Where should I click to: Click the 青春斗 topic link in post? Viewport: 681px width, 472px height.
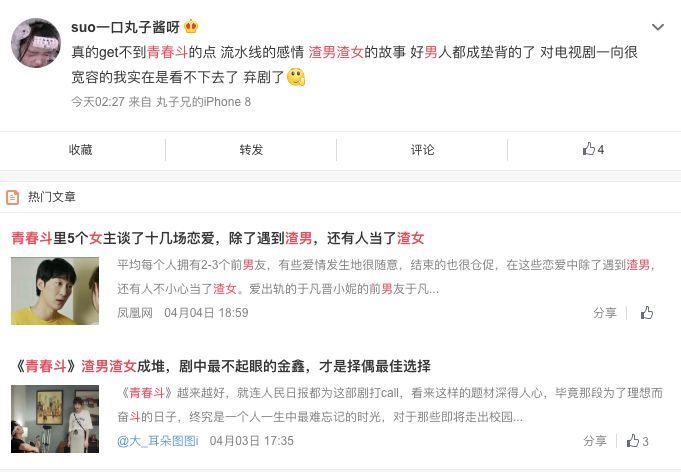point(168,52)
